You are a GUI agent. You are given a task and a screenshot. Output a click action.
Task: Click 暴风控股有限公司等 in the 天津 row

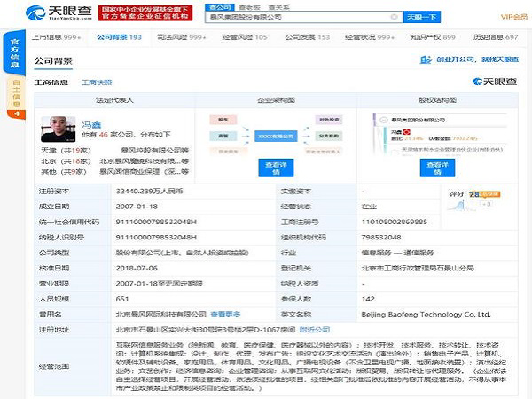tap(154, 151)
